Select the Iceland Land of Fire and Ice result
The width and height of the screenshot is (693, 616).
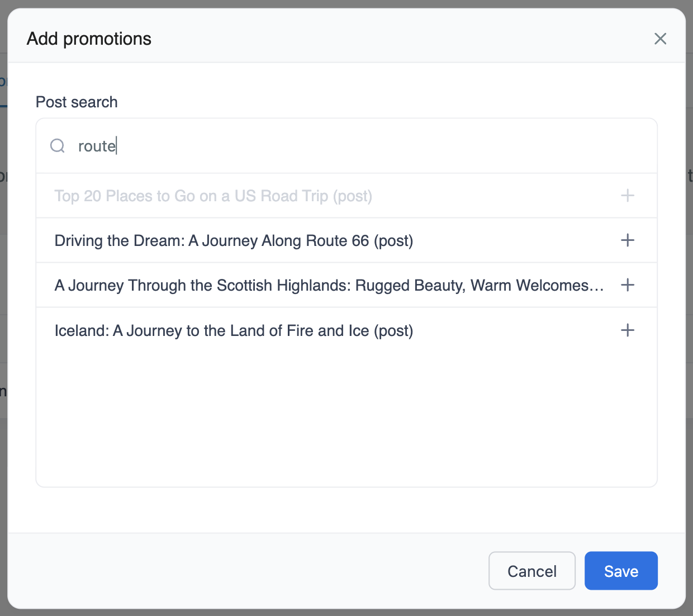coord(234,331)
